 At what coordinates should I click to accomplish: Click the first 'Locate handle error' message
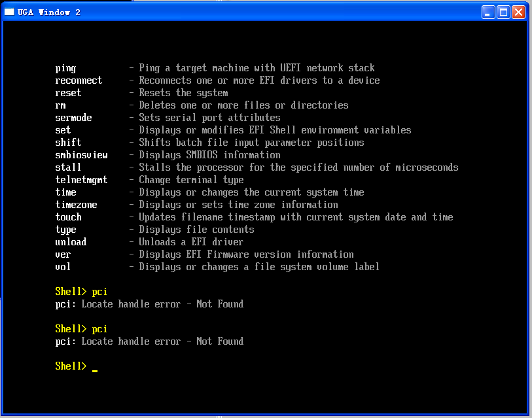(x=131, y=304)
